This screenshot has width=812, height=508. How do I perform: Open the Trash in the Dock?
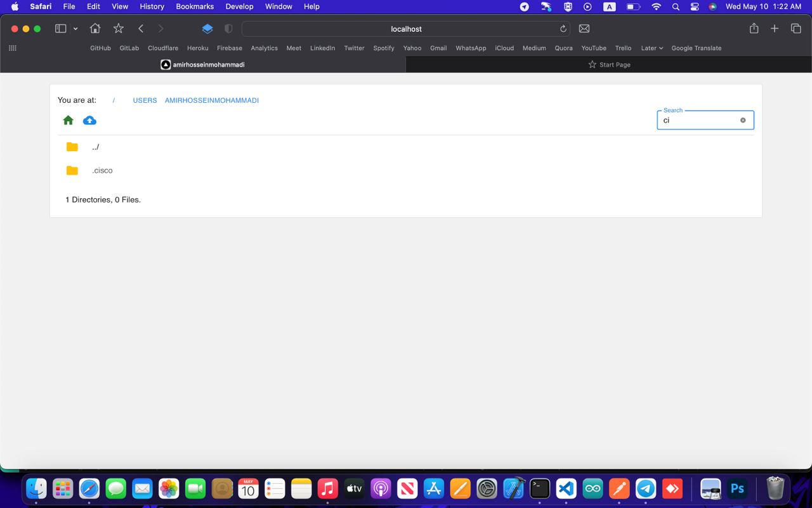coord(775,488)
